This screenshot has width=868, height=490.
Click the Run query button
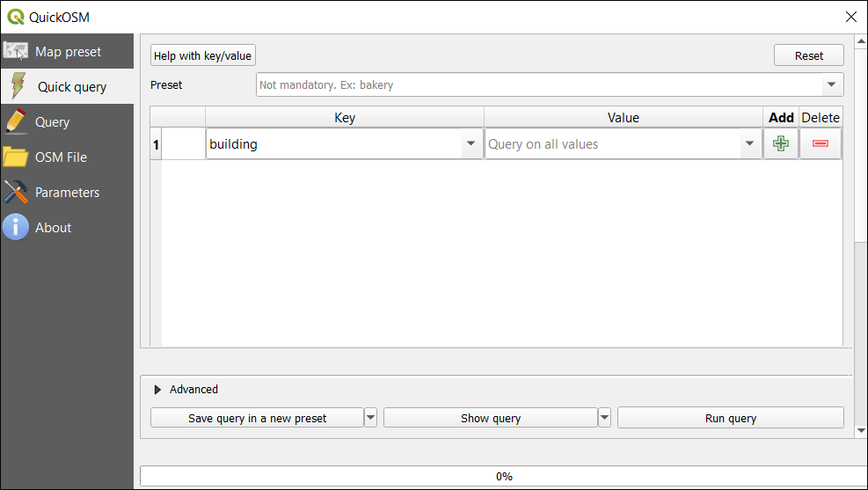point(731,418)
